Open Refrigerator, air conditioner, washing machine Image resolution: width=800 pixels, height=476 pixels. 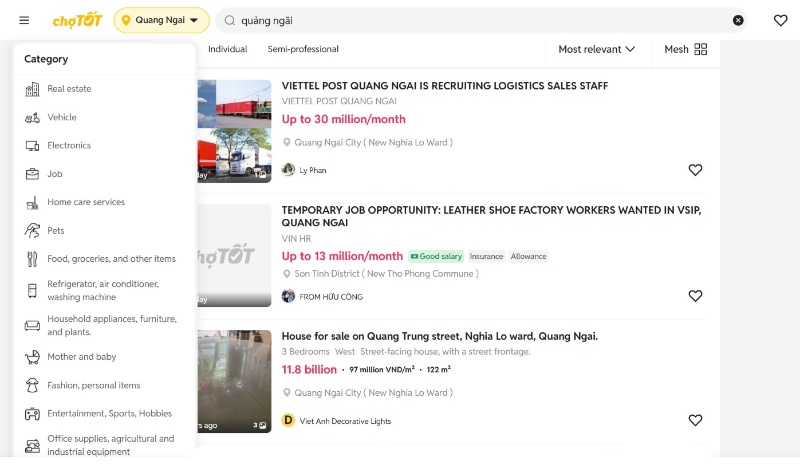104,290
